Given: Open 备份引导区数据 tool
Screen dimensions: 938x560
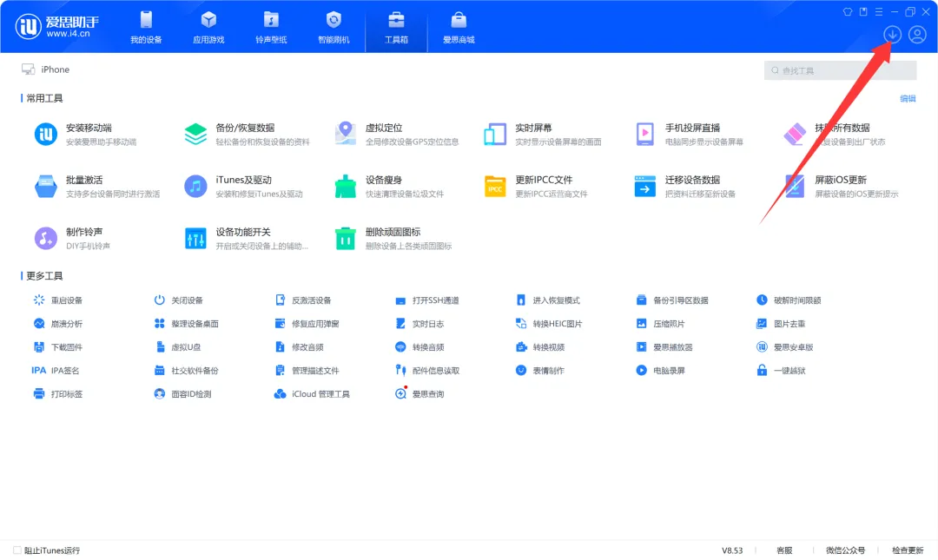Looking at the screenshot, I should [672, 300].
